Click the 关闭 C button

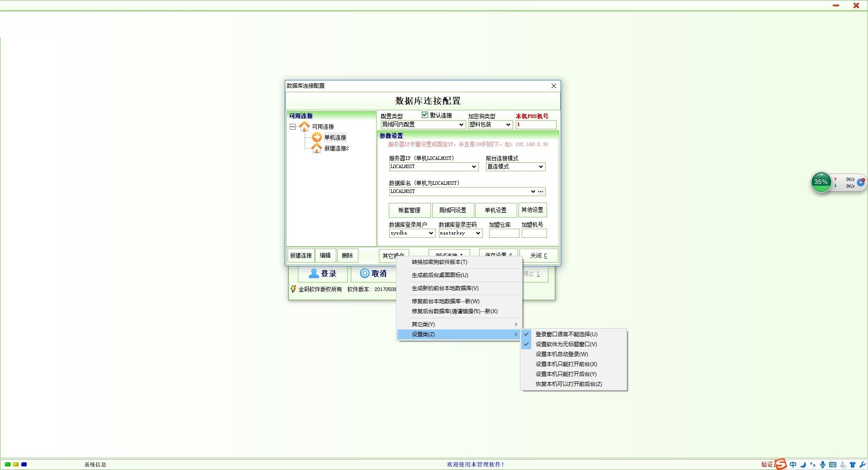click(x=538, y=255)
